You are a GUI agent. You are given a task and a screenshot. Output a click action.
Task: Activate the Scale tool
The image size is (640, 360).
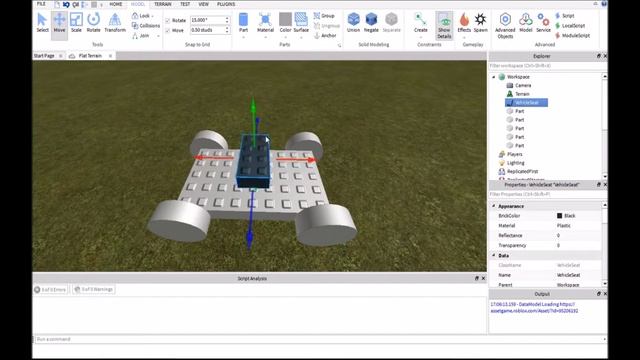[x=76, y=23]
